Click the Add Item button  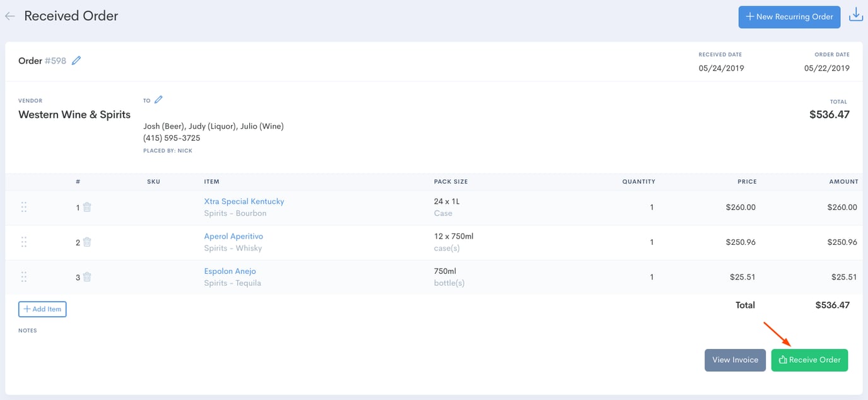(42, 309)
